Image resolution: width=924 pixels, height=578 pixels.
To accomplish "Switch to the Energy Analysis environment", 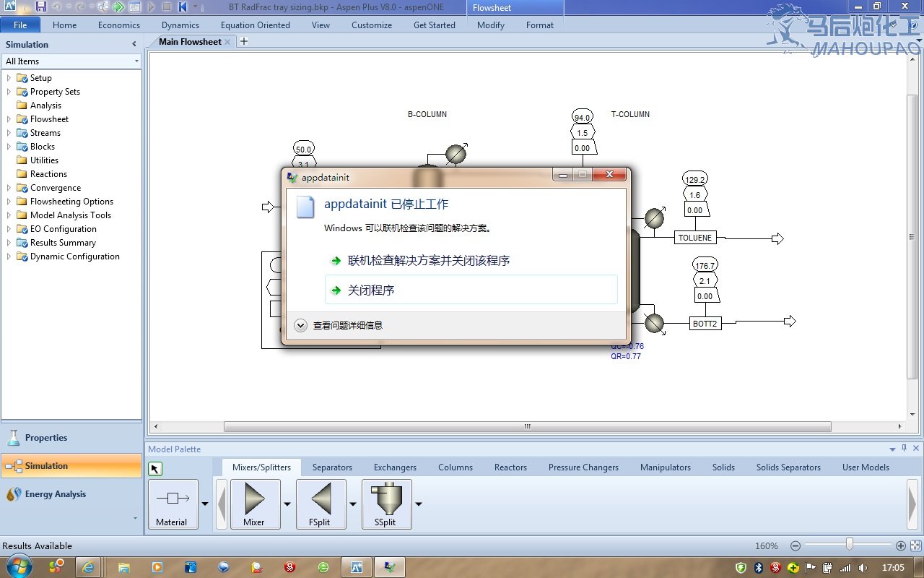I will pos(71,494).
